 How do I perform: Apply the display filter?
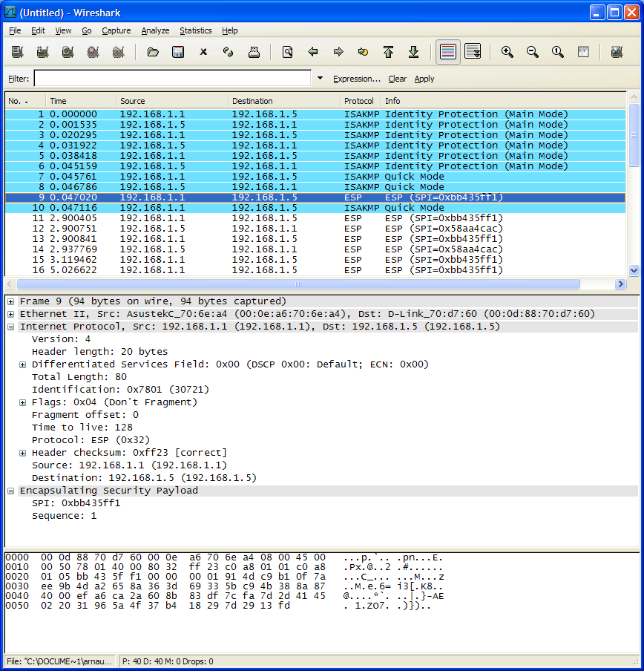[x=424, y=79]
